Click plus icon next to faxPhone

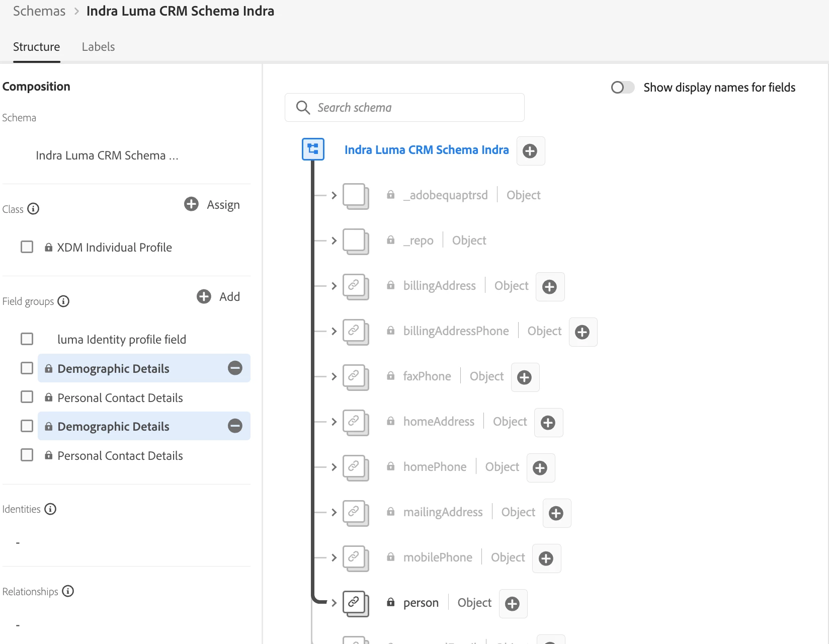pos(525,377)
